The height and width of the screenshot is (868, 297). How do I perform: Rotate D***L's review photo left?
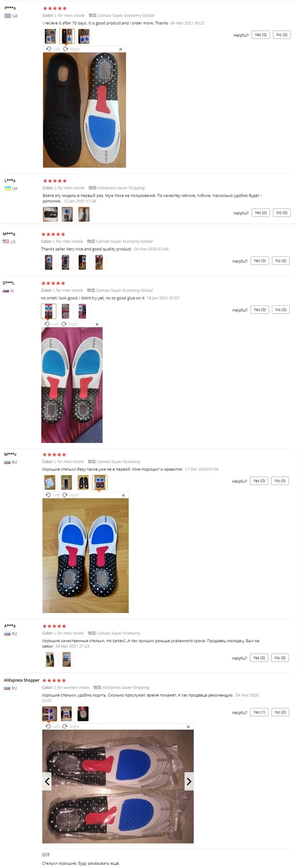(52, 324)
